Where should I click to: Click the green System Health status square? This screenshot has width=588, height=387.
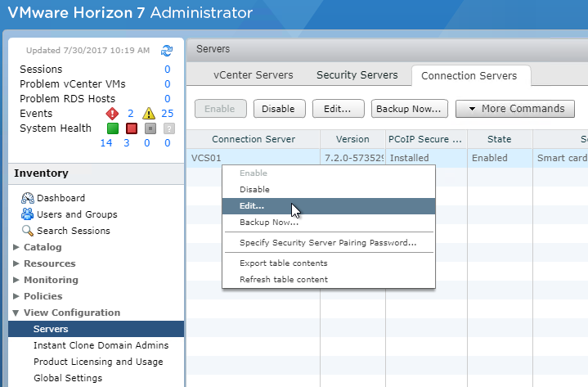coord(113,128)
